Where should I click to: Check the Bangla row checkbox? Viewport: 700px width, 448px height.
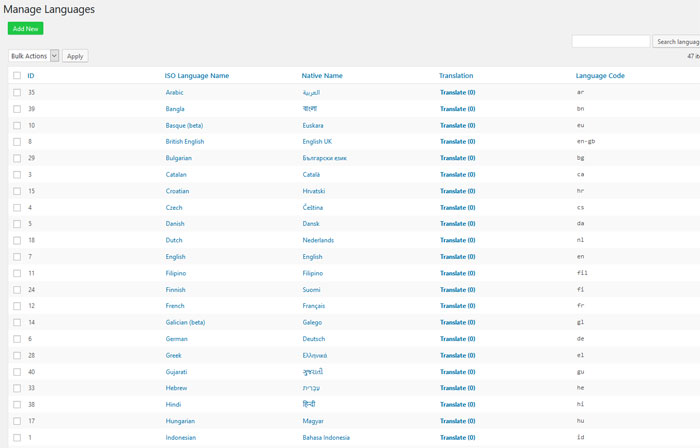(17, 109)
